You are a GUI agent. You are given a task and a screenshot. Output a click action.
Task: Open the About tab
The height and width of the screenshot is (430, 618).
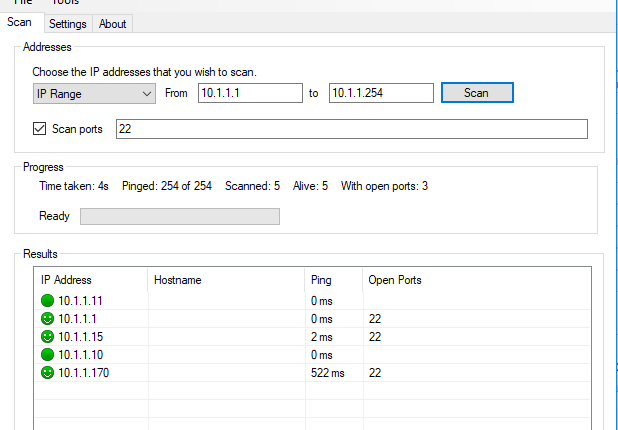tap(112, 24)
